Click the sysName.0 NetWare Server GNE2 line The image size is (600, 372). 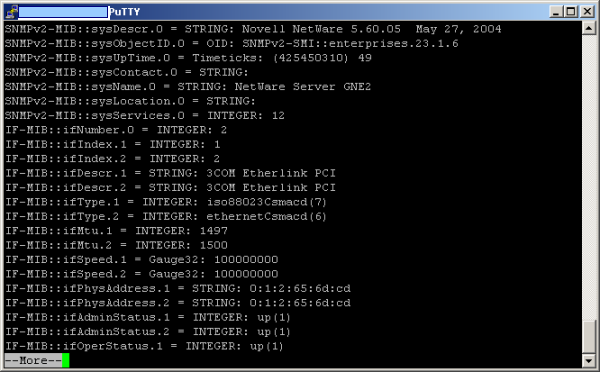pos(188,87)
